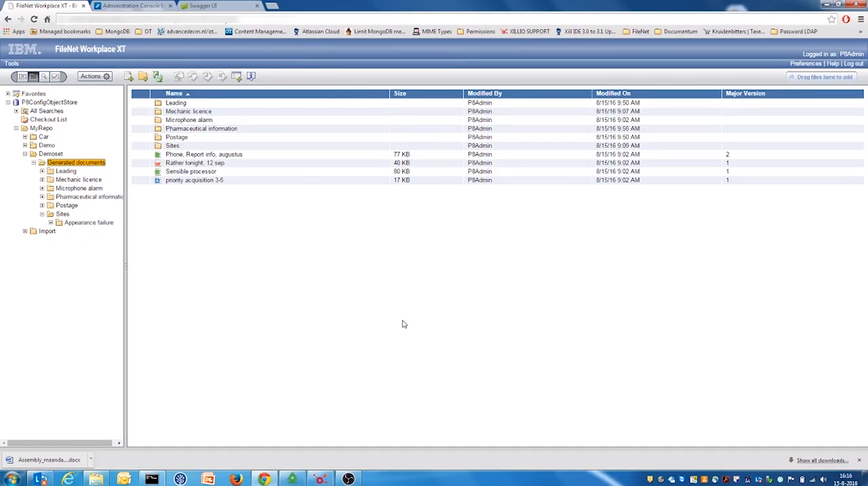Click the Check In toolbar icon

[x=193, y=76]
